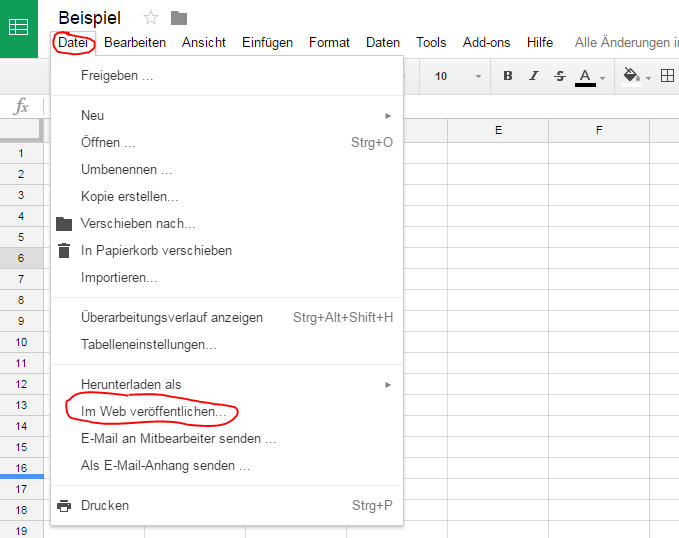The height and width of the screenshot is (538, 679).
Task: Click the fill color paint bucket
Action: coord(631,76)
